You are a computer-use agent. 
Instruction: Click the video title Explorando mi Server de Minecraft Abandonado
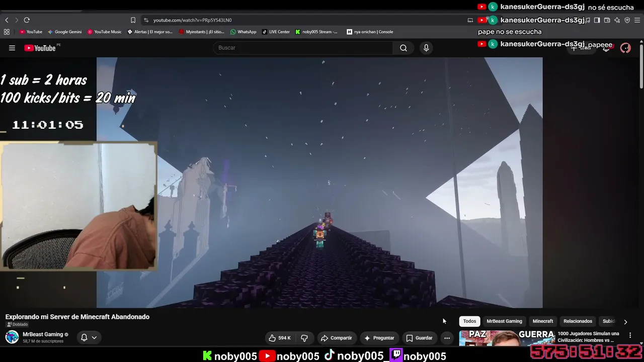tap(77, 317)
